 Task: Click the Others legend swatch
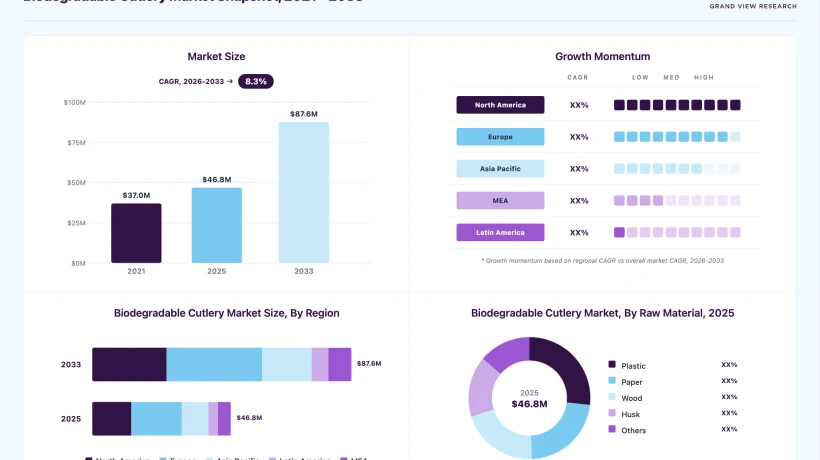pos(612,429)
